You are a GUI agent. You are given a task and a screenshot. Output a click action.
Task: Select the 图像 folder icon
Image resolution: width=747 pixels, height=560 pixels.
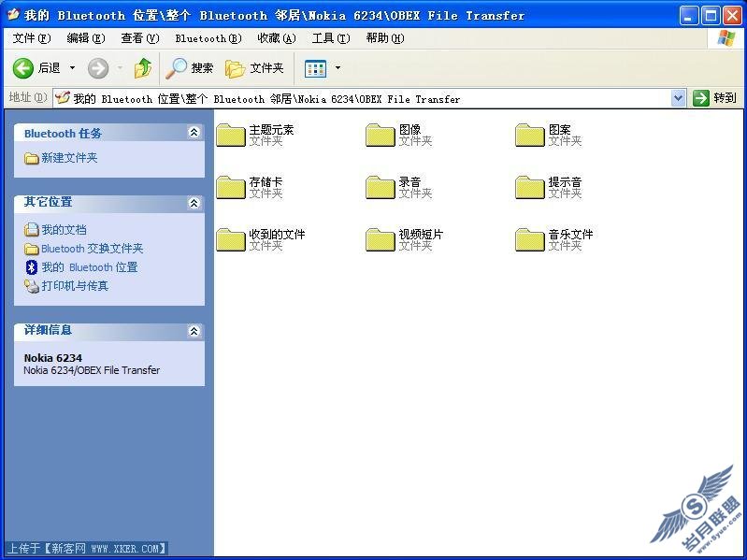point(381,136)
